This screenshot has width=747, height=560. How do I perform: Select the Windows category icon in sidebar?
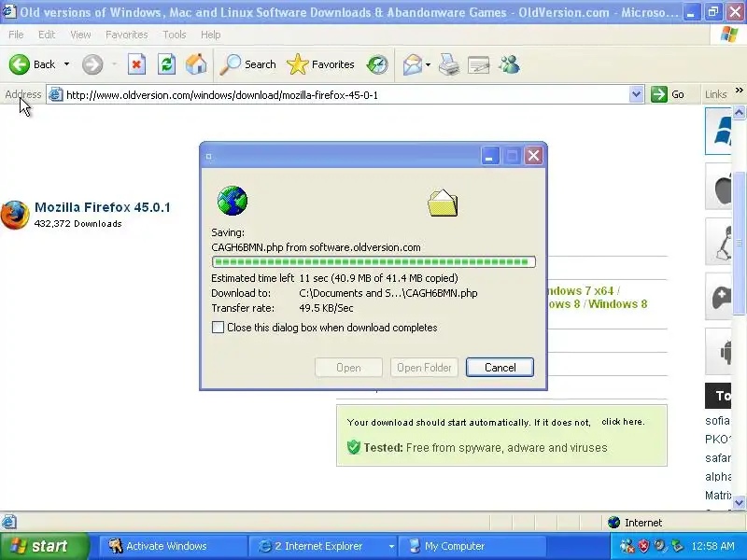718,131
